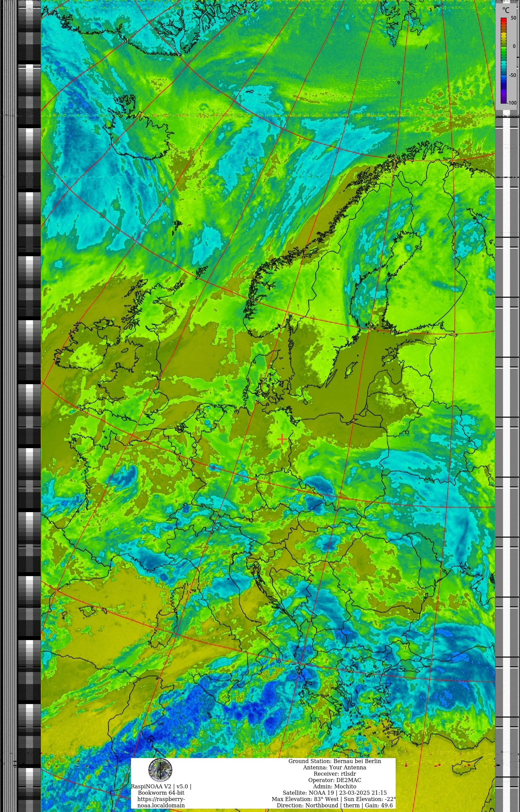The height and width of the screenshot is (812, 520).
Task: Open the raspberry-noaa.localdomain URL link
Action: click(x=161, y=802)
